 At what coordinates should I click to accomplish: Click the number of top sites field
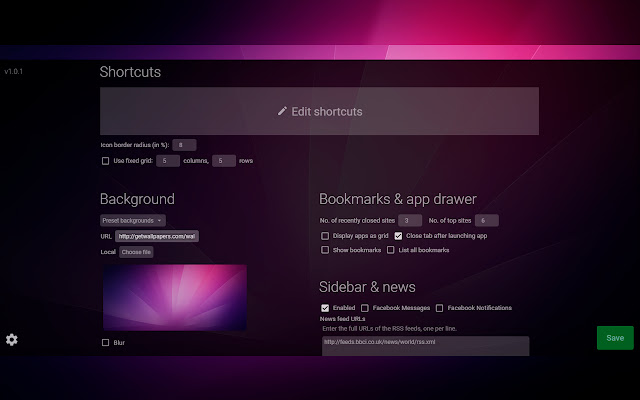(x=487, y=220)
